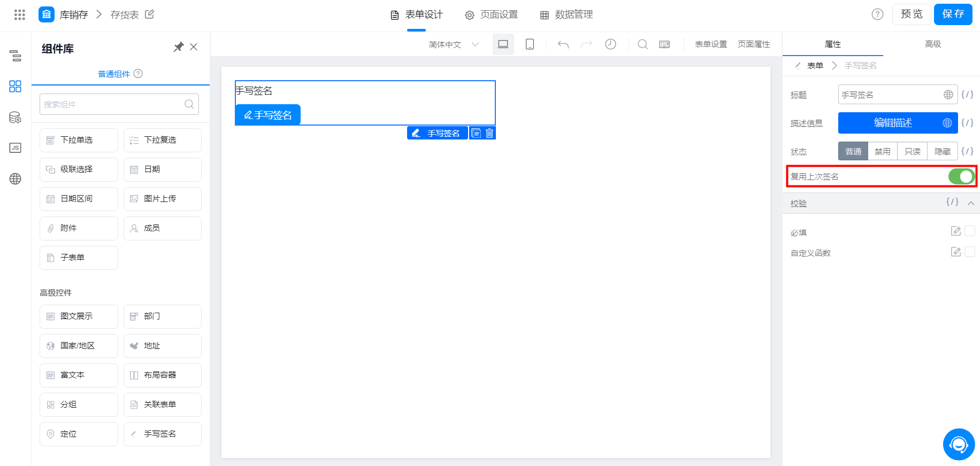Image resolution: width=980 pixels, height=466 pixels.
Task: Delete the selected signature component
Action: click(x=489, y=133)
